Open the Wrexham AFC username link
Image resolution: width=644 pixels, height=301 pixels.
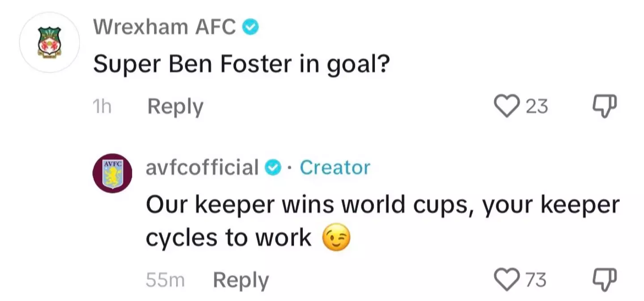tap(164, 28)
